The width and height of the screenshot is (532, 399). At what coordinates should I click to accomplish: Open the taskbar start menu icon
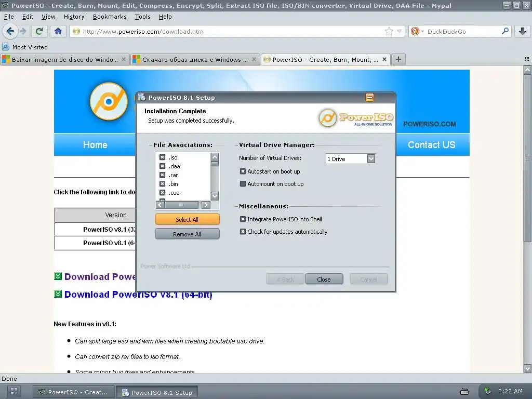pyautogui.click(x=14, y=391)
